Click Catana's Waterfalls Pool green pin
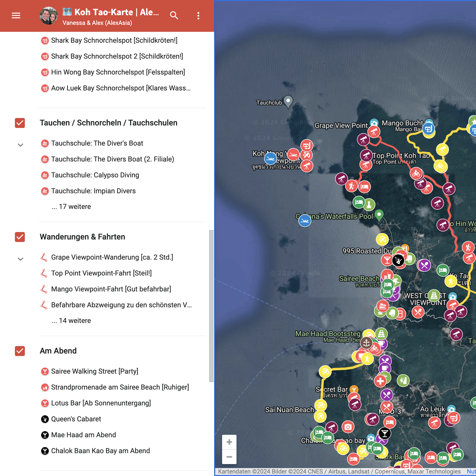 coord(379,215)
